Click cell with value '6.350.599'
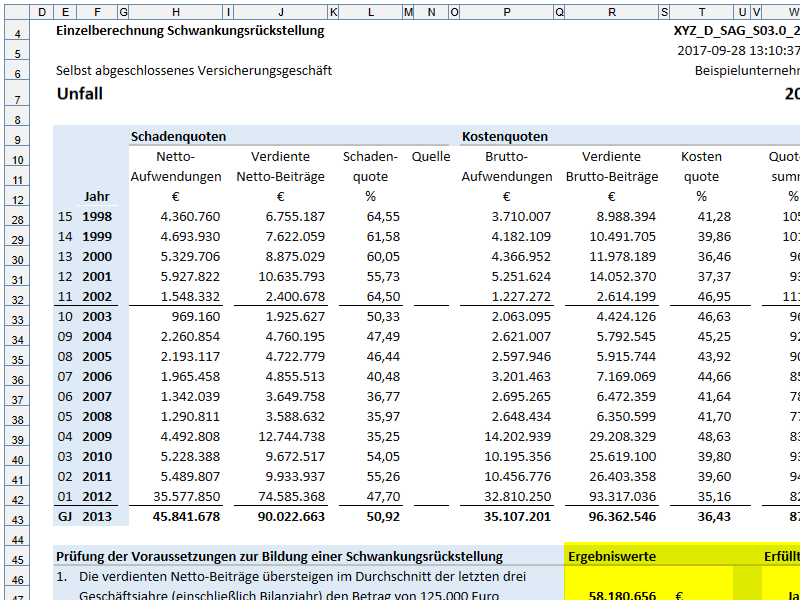 [x=627, y=417]
